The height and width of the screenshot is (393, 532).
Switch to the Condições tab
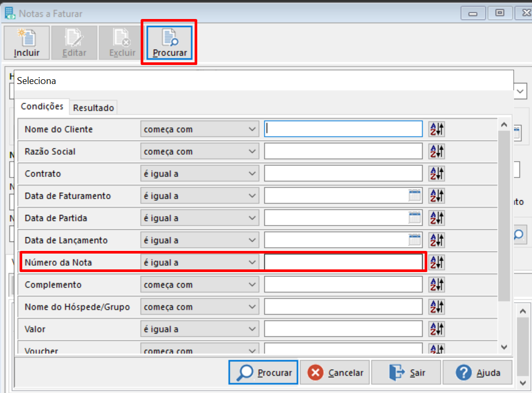click(x=42, y=106)
